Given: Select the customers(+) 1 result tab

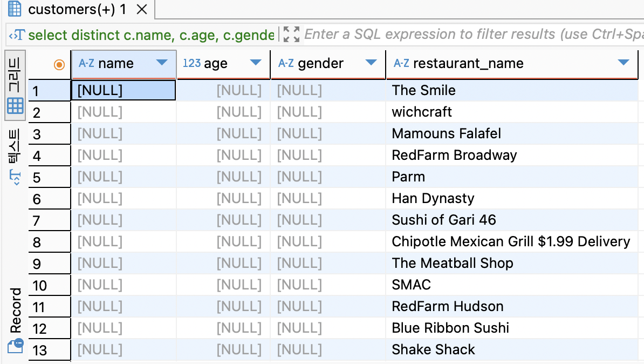Looking at the screenshot, I should 77,9.
